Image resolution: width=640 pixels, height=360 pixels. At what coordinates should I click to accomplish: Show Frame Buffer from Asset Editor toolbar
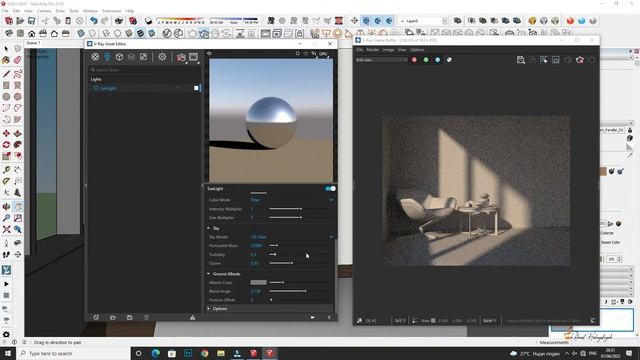tap(193, 57)
